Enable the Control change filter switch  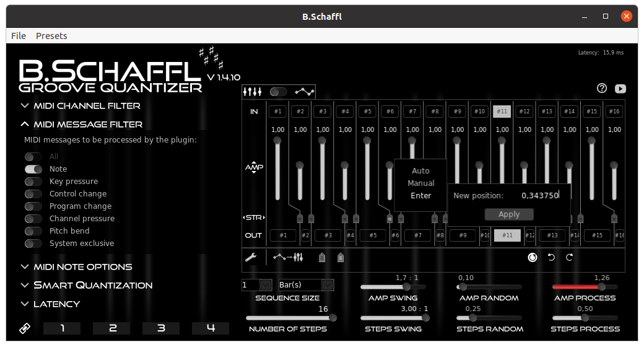tap(33, 194)
